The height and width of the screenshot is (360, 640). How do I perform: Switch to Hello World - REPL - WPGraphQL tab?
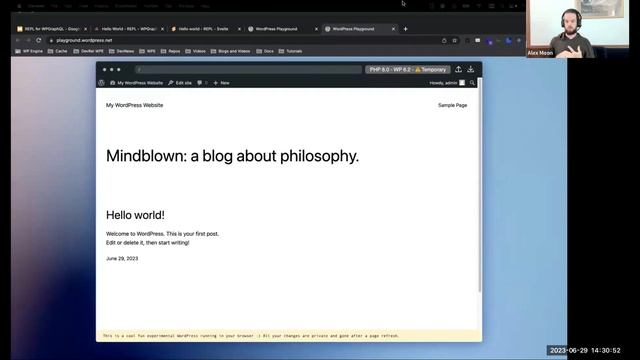[x=129, y=29]
